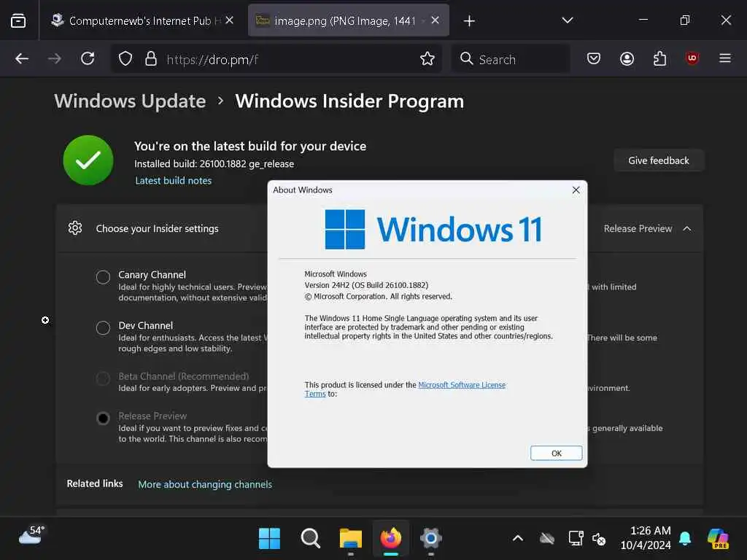Select the Release Preview radio button
This screenshot has height=560, width=747.
pos(103,418)
